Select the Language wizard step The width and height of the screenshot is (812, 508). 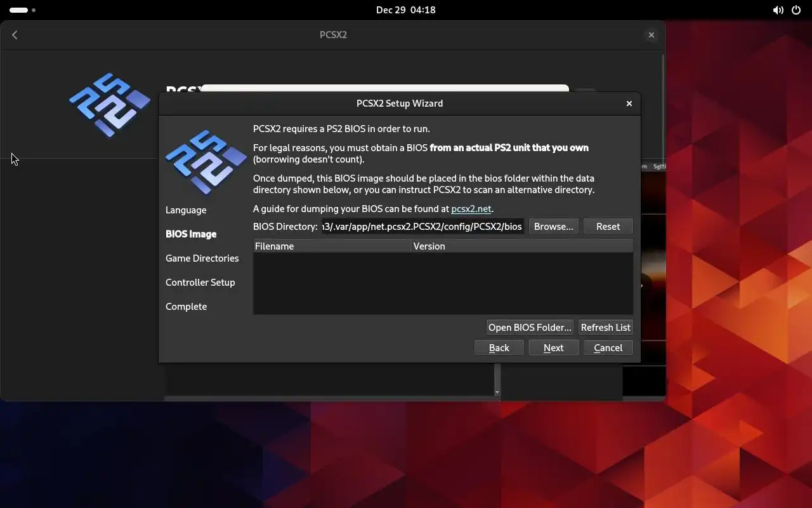click(x=186, y=210)
